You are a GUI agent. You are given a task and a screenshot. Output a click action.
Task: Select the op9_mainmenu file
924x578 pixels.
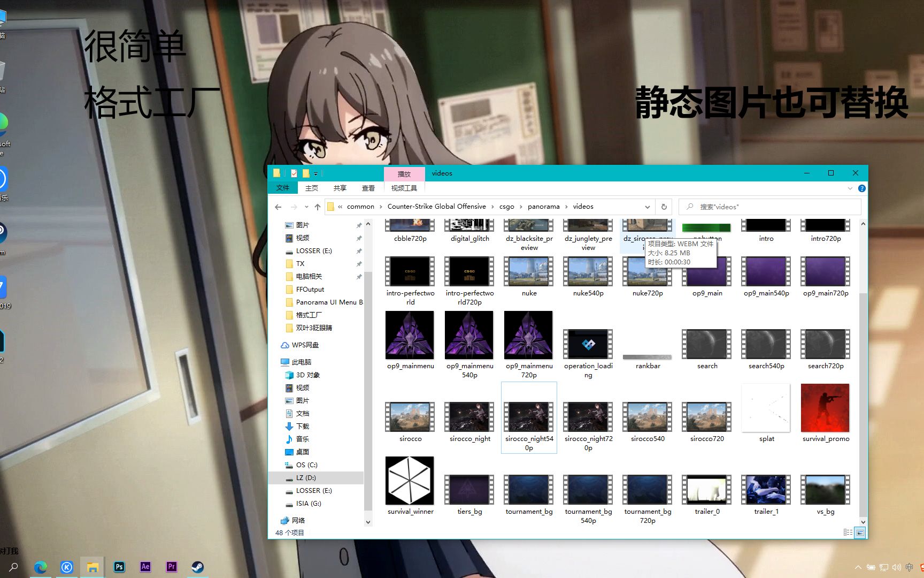pos(410,341)
